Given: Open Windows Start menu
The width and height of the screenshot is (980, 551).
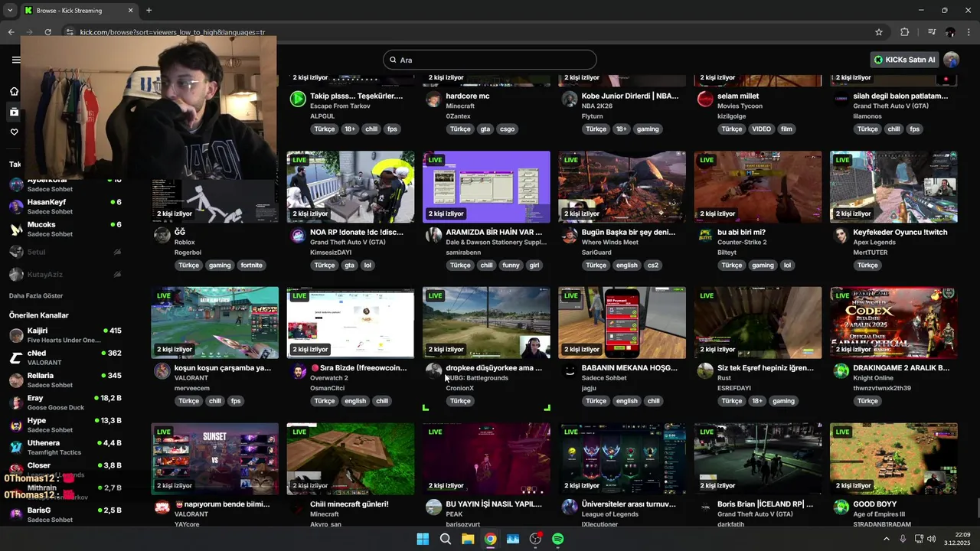Looking at the screenshot, I should (423, 539).
